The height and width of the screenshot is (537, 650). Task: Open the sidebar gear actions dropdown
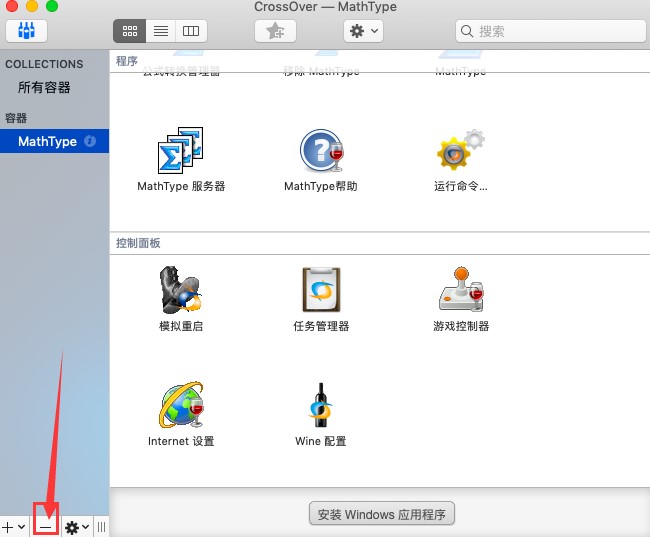77,527
